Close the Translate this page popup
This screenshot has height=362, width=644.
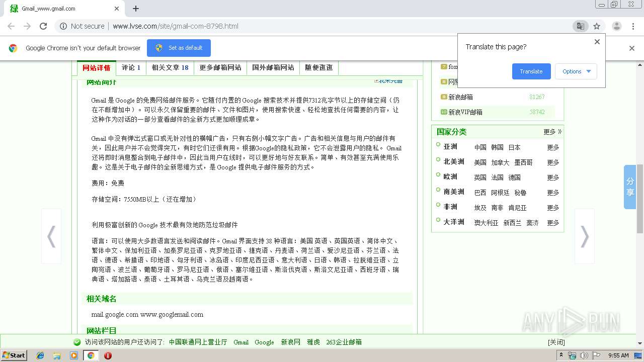coord(597,42)
